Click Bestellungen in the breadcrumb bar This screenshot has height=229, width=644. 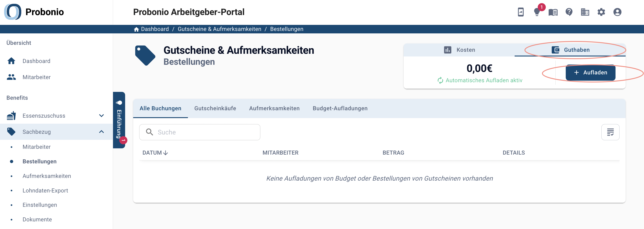tap(287, 29)
